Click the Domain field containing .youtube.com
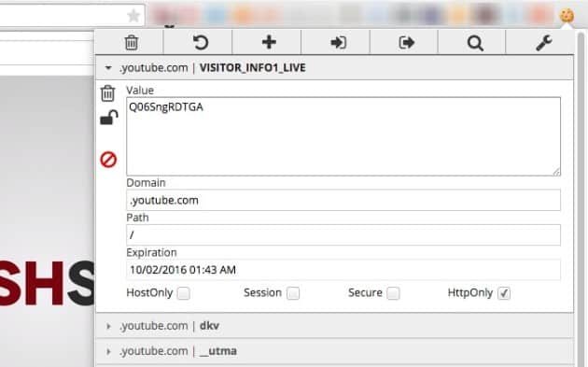 343,200
